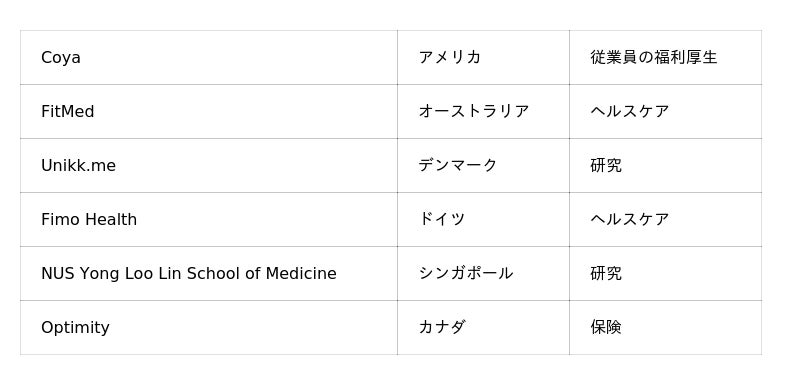Select the 保険 category cell
The height and width of the screenshot is (385, 800).
point(665,328)
